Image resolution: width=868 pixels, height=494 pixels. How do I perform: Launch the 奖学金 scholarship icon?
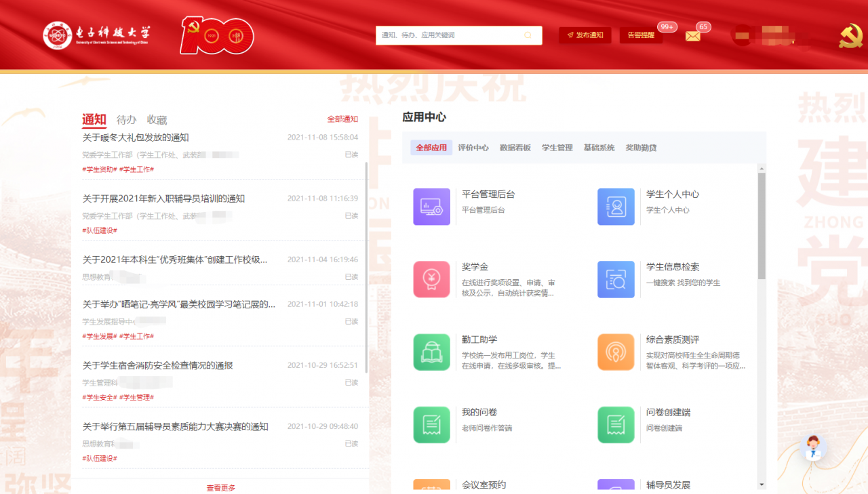431,279
